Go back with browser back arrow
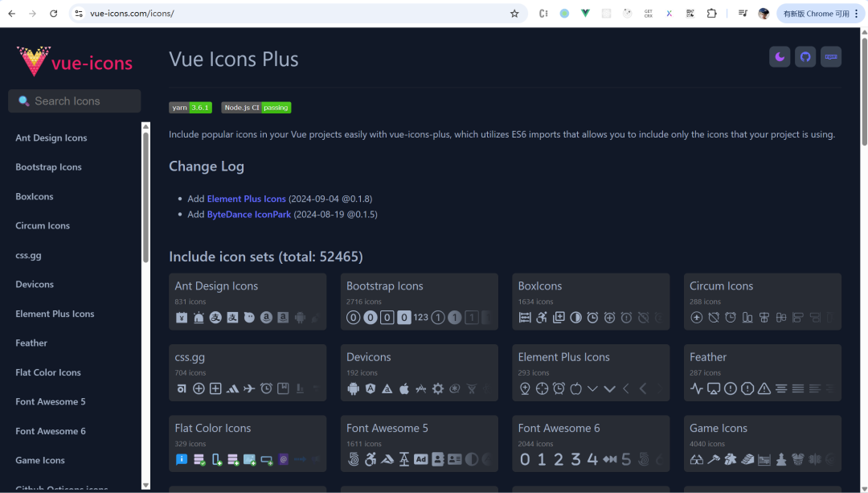 11,14
